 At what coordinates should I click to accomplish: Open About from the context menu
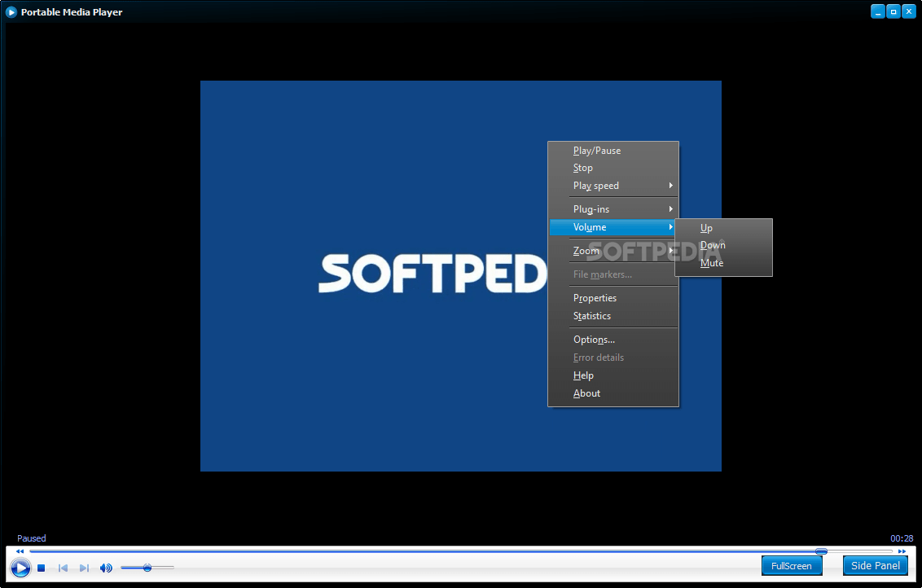(x=613, y=393)
